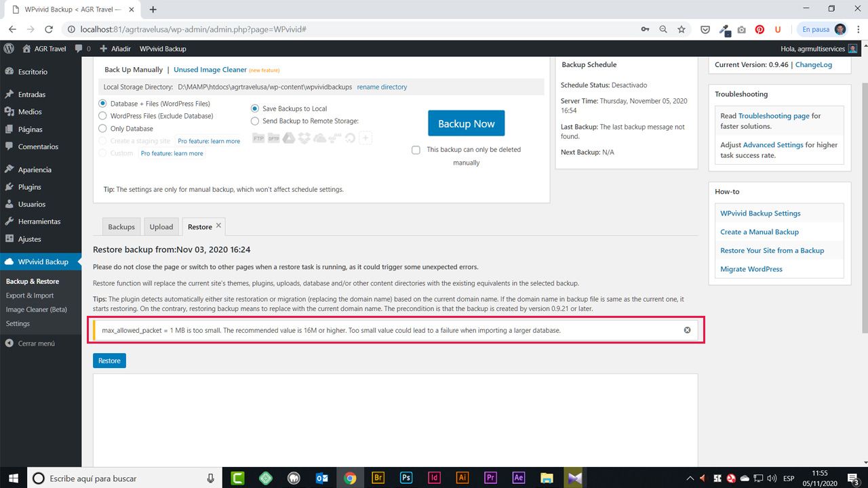Click the saved password key icon

[x=645, y=30]
